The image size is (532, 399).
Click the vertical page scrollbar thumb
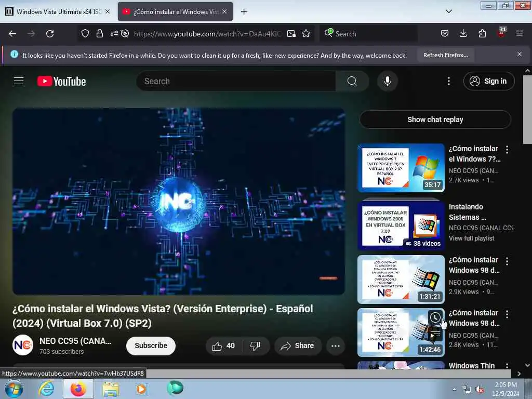coord(528,109)
